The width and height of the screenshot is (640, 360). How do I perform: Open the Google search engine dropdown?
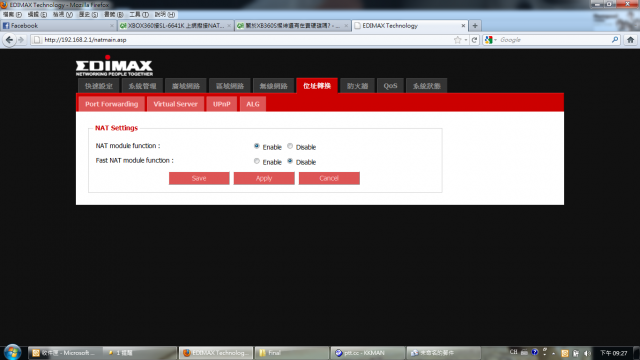point(491,40)
